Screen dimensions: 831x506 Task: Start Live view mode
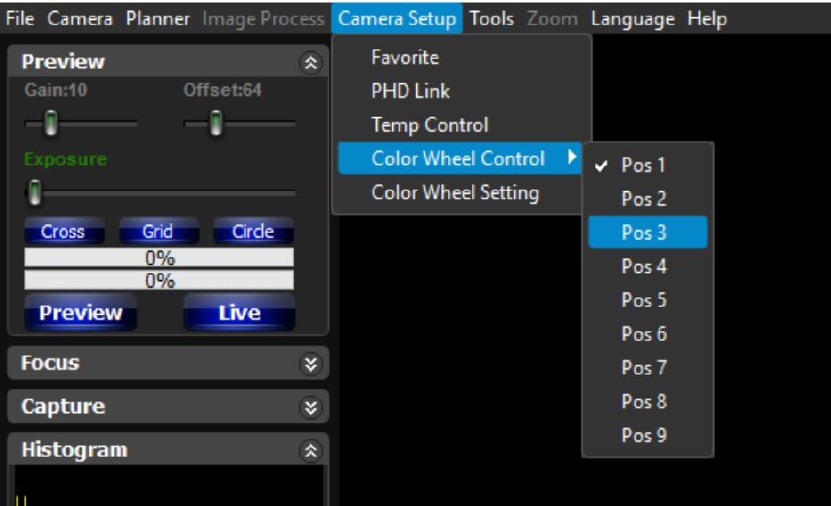(x=239, y=313)
